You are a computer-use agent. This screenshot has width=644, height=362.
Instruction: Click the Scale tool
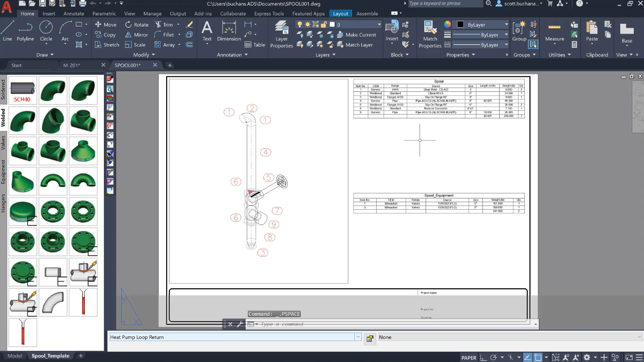(x=135, y=45)
